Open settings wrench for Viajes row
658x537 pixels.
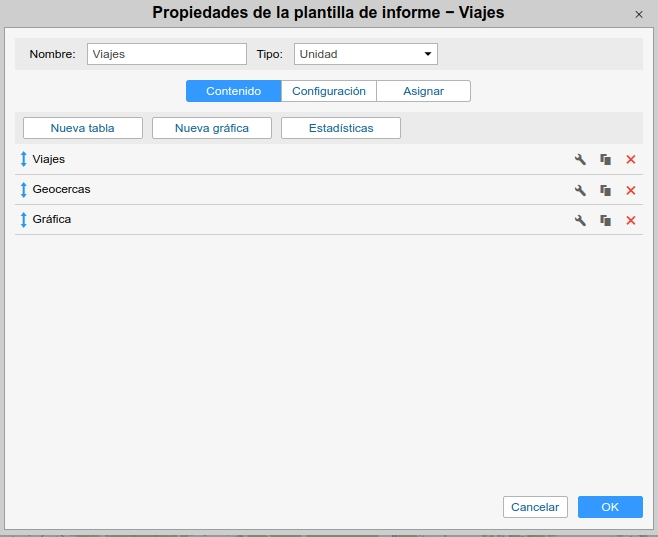click(x=580, y=159)
